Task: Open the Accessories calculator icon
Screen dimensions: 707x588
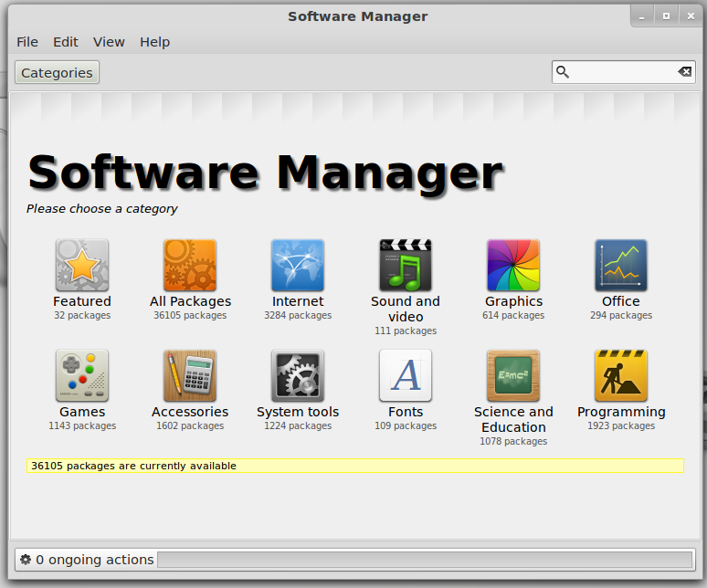Action: coord(190,376)
